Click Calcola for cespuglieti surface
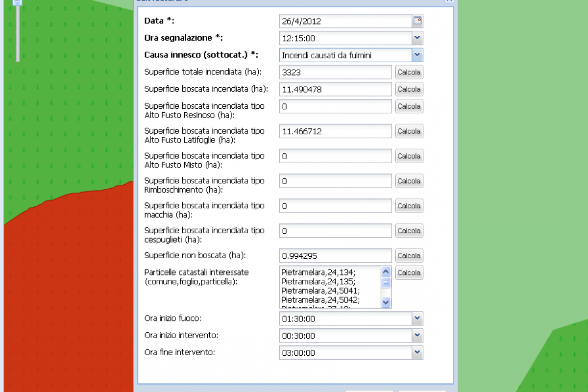Screen dimensions: 588x392 409,231
